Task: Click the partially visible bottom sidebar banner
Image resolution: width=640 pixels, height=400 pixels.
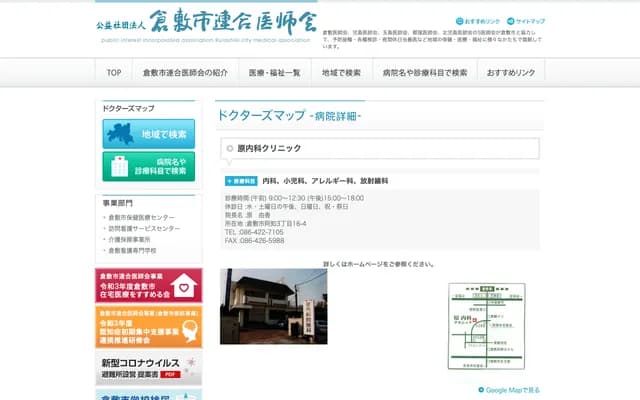Action: pyautogui.click(x=149, y=395)
